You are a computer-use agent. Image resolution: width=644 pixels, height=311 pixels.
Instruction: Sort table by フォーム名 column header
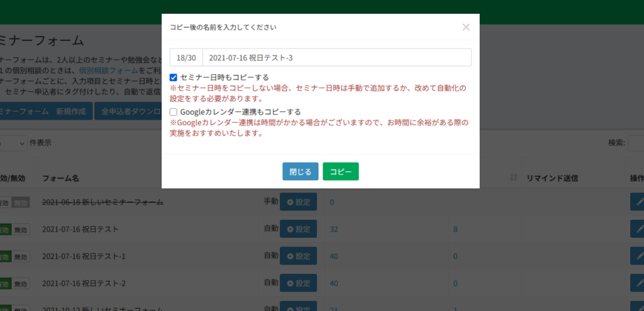click(60, 178)
